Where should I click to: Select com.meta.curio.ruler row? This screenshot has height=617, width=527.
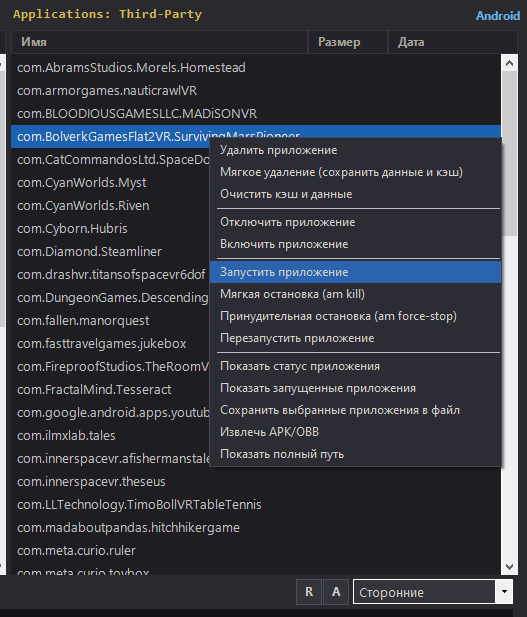pyautogui.click(x=256, y=551)
